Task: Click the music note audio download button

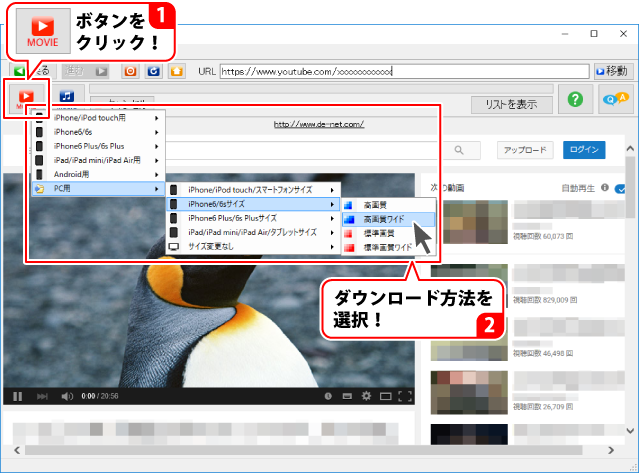Action: click(x=67, y=97)
